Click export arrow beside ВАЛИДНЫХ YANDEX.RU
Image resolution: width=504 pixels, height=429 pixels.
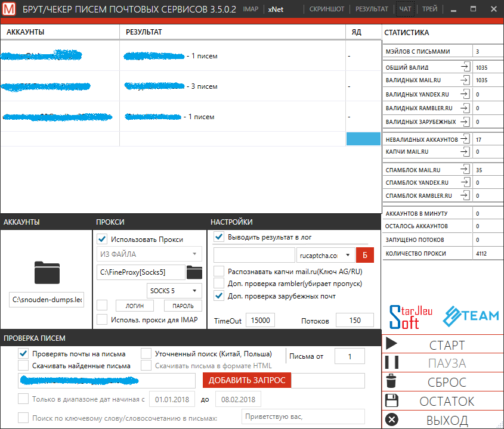coord(465,94)
